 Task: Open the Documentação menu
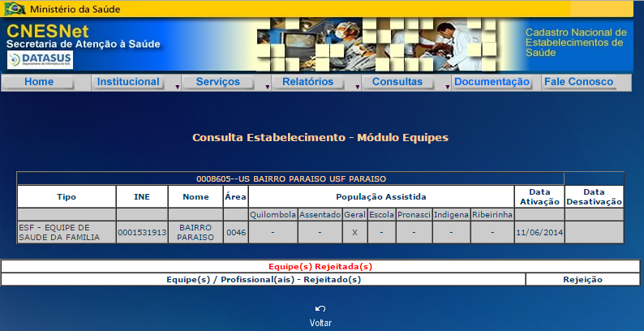tap(492, 82)
